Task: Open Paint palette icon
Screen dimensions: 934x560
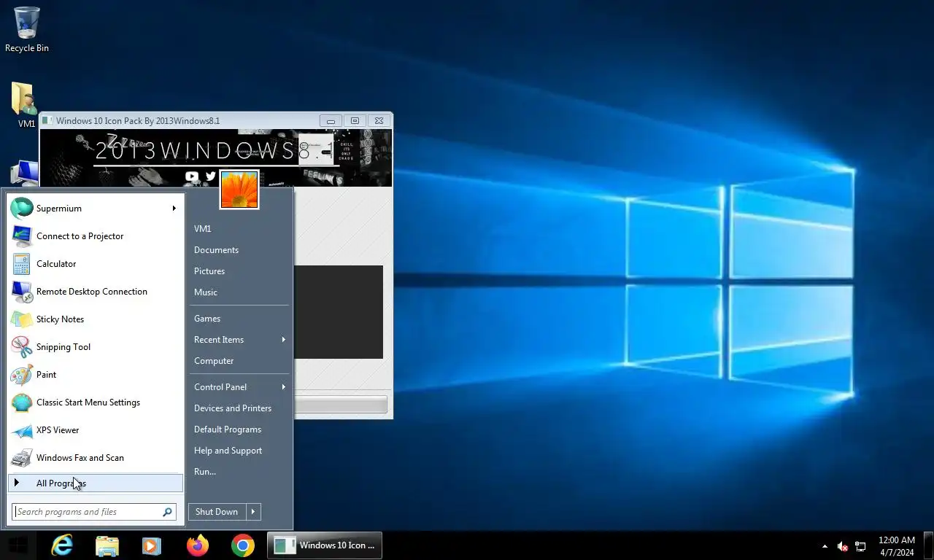Action: (x=22, y=375)
